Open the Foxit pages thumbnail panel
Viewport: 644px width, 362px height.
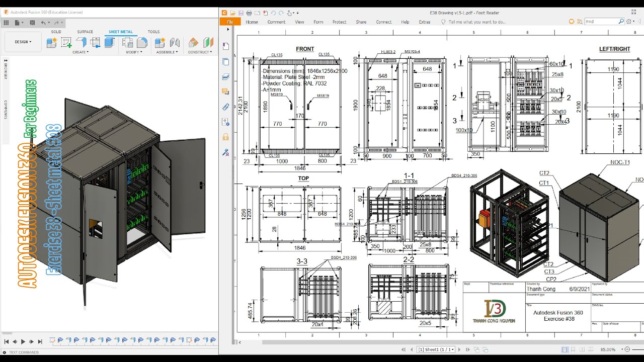(x=225, y=61)
